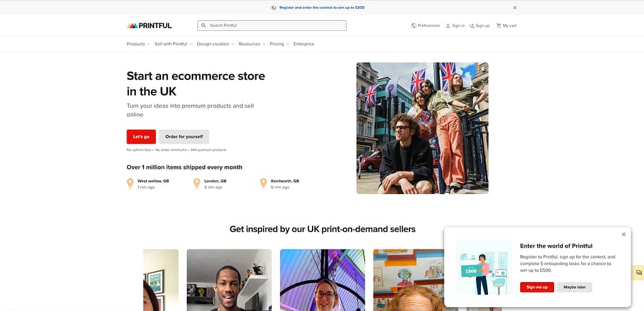Click the £500 contest illustration in popup
Viewport: 644px width, 311px height.
pyautogui.click(x=484, y=267)
